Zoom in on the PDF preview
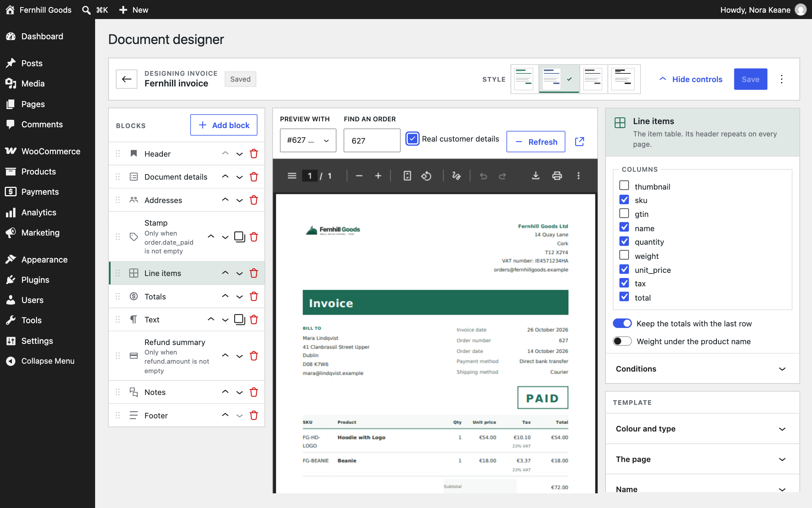 point(378,176)
